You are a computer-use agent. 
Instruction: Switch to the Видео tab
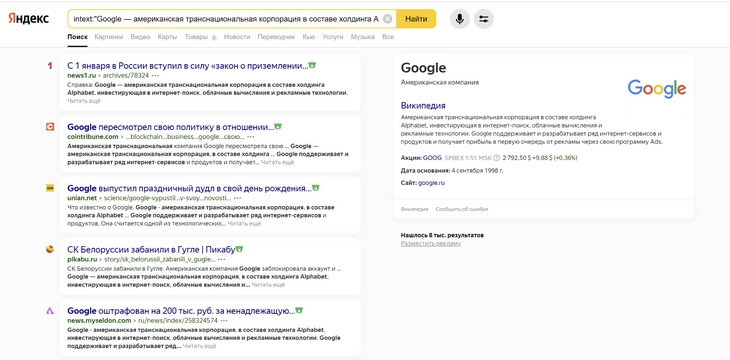(141, 37)
